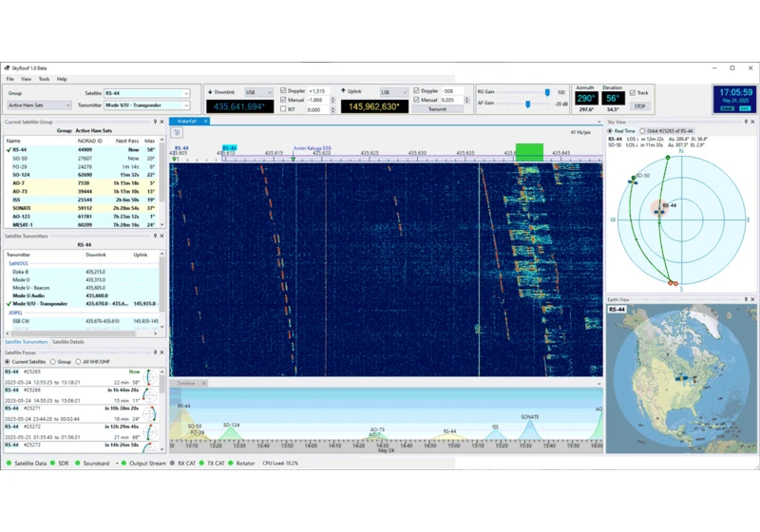Switch to the Satellite Transmitters tab
Viewport: 760px width, 532px height.
27,342
